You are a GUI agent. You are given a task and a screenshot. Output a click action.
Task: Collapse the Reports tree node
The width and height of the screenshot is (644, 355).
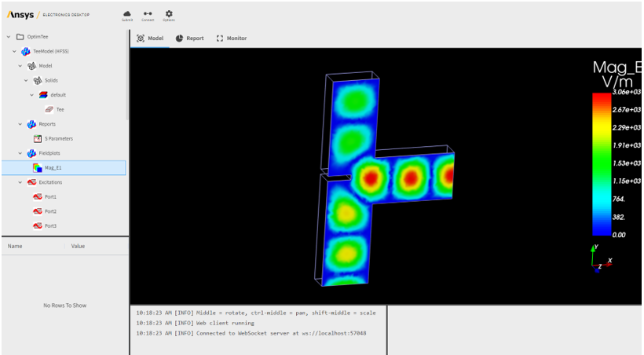pyautogui.click(x=20, y=124)
